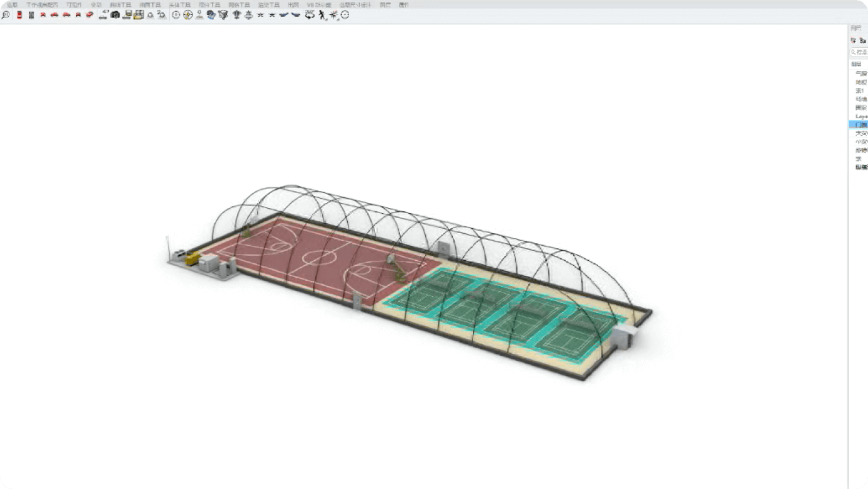Open the 实体工具 toolbar tab

pyautogui.click(x=179, y=4)
